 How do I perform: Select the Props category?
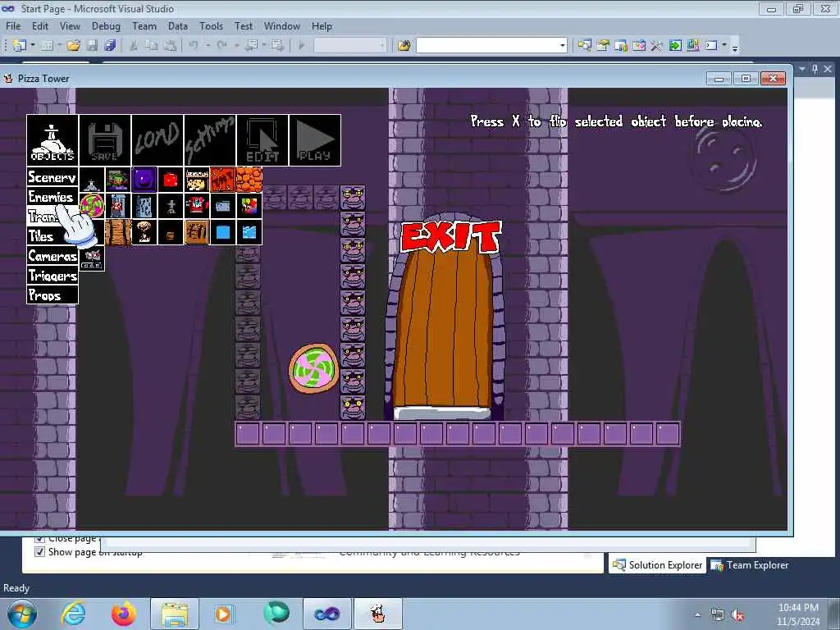pos(52,294)
